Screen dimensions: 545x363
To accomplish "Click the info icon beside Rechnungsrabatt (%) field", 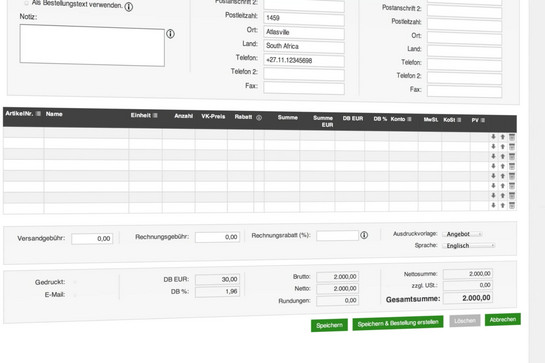I will coord(364,235).
